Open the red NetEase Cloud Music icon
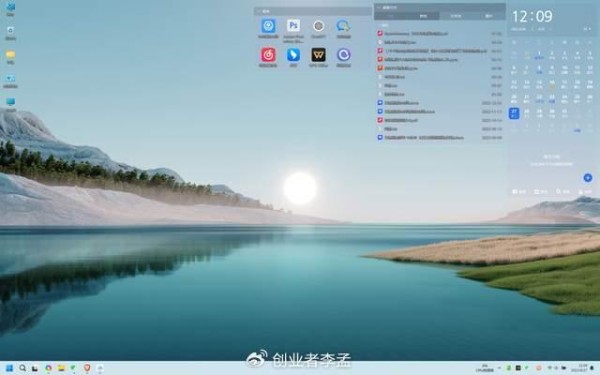The image size is (600, 375). click(268, 55)
